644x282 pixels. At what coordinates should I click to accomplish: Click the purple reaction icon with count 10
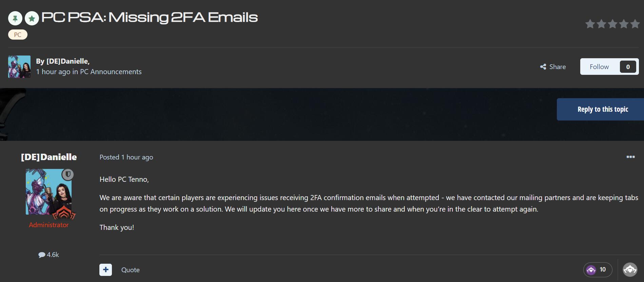click(591, 270)
